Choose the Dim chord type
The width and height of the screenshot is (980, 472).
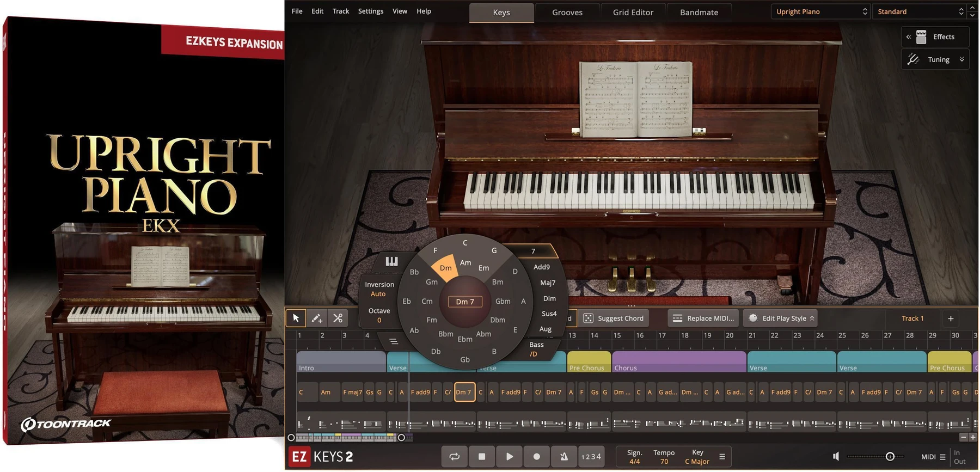click(549, 298)
